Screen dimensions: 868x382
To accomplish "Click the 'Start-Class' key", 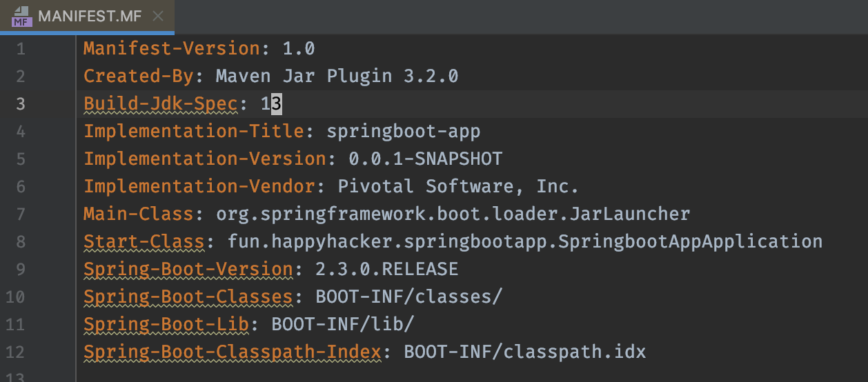I will coord(144,241).
